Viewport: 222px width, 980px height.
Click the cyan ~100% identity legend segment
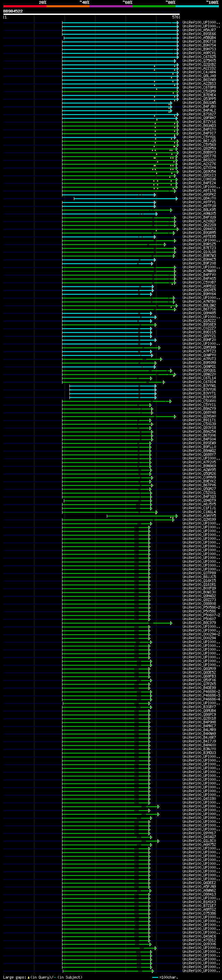tap(197, 6)
